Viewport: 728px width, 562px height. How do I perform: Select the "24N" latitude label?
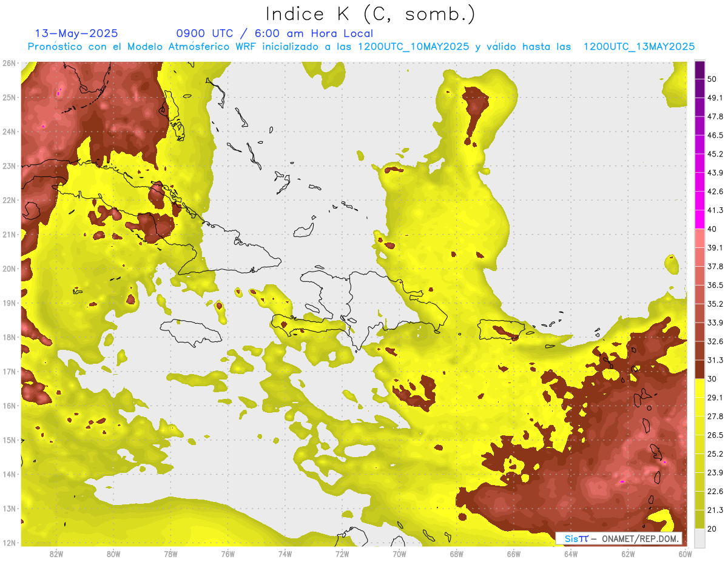tap(9, 132)
